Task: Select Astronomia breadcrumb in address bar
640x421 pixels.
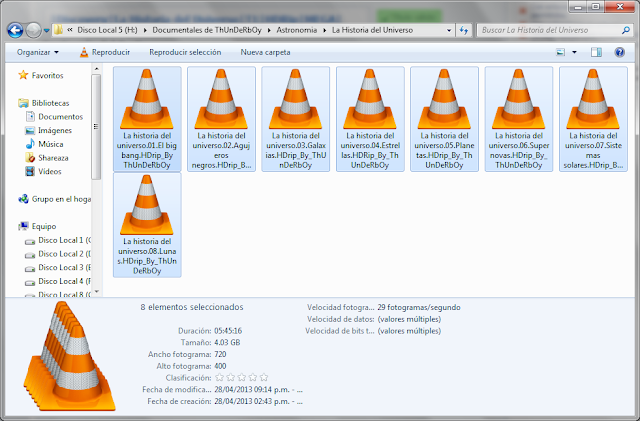Action: pos(297,30)
